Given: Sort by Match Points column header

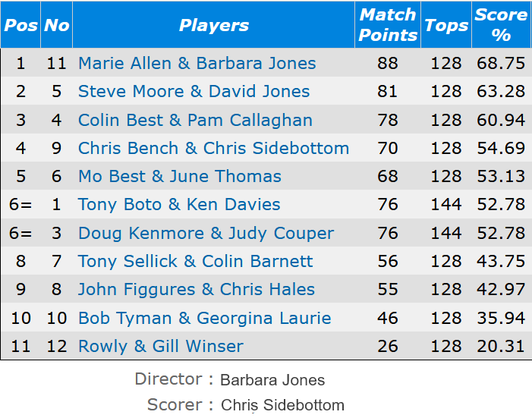Looking at the screenshot, I should tap(387, 25).
